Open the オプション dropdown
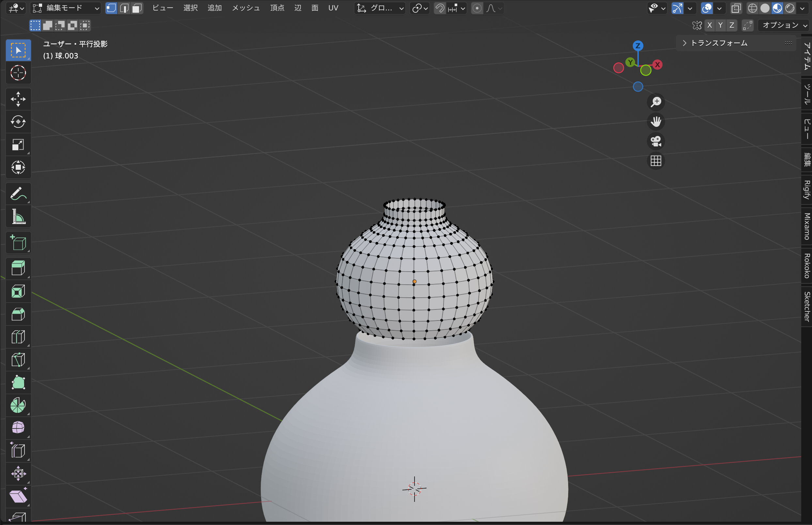The width and height of the screenshot is (812, 525). tap(784, 25)
